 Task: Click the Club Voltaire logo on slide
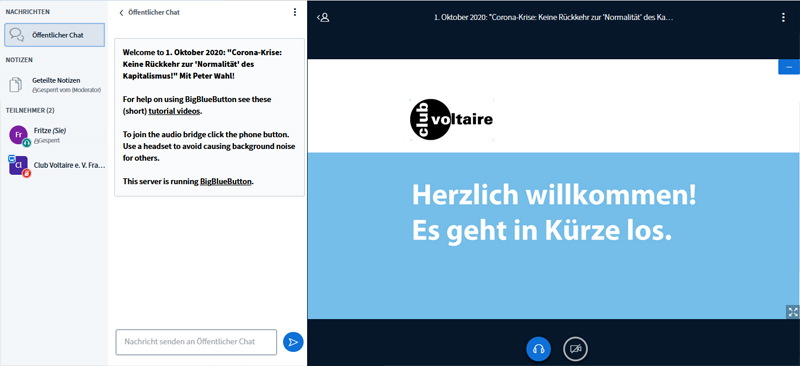452,119
